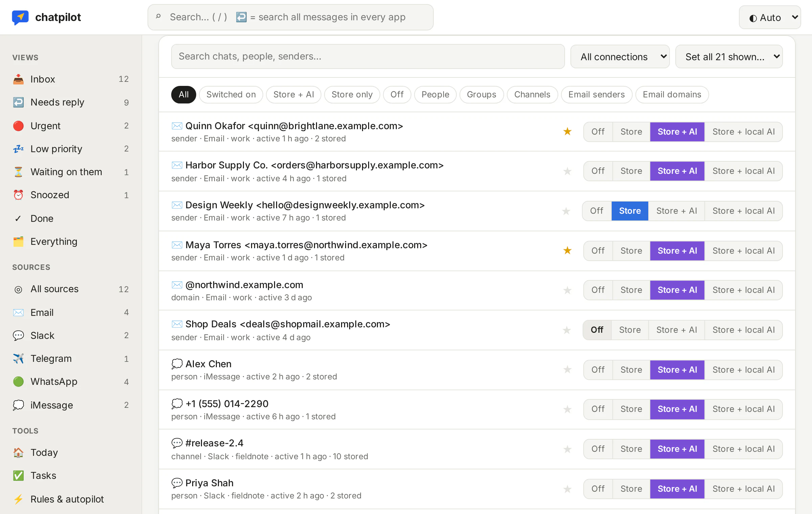
Task: Open Needs reply view
Action: pyautogui.click(x=71, y=102)
